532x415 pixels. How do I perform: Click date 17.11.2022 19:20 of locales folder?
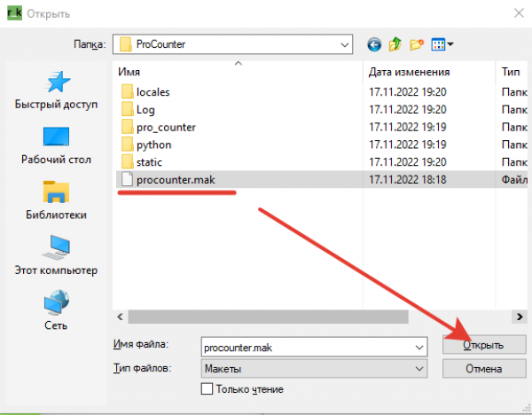tap(408, 92)
